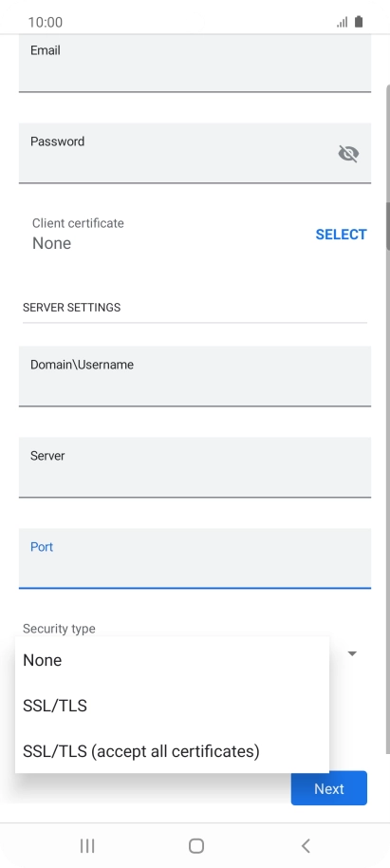This screenshot has width=390, height=868.
Task: Tap the home navigation icon
Action: [x=196, y=845]
